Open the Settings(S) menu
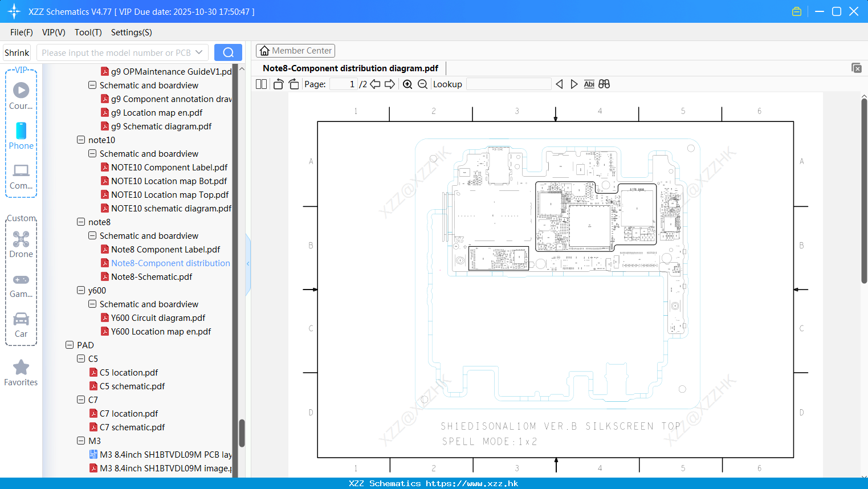Image resolution: width=868 pixels, height=489 pixels. [x=132, y=32]
